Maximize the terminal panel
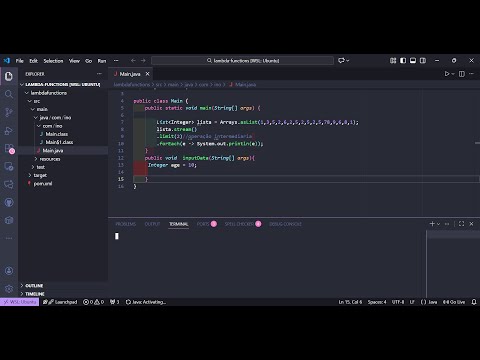Screen dimensions: 480x360 [461, 224]
